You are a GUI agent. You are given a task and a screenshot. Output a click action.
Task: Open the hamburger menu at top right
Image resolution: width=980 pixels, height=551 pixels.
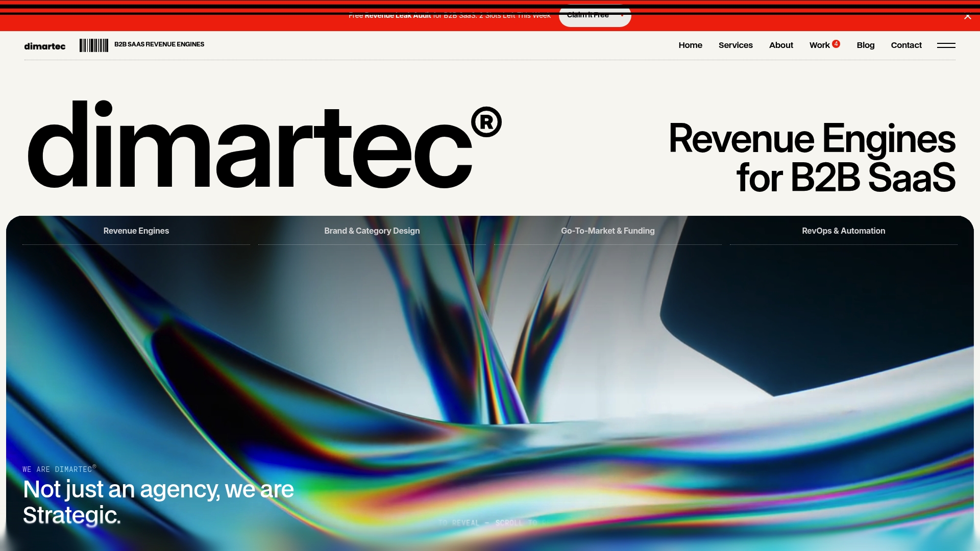[946, 46]
